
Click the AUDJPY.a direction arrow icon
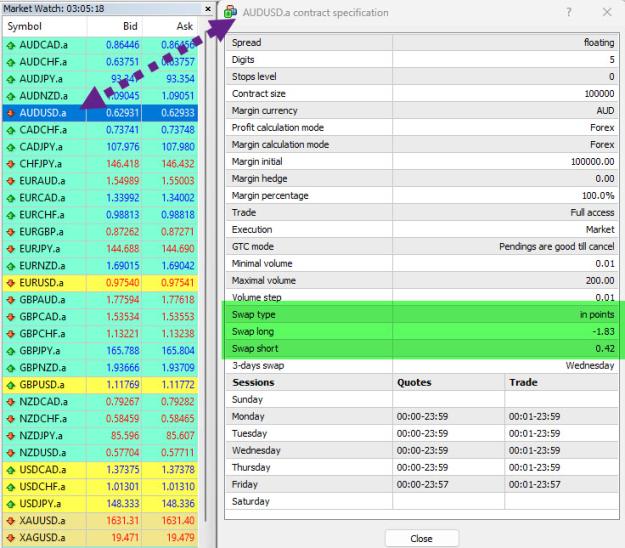(11, 79)
